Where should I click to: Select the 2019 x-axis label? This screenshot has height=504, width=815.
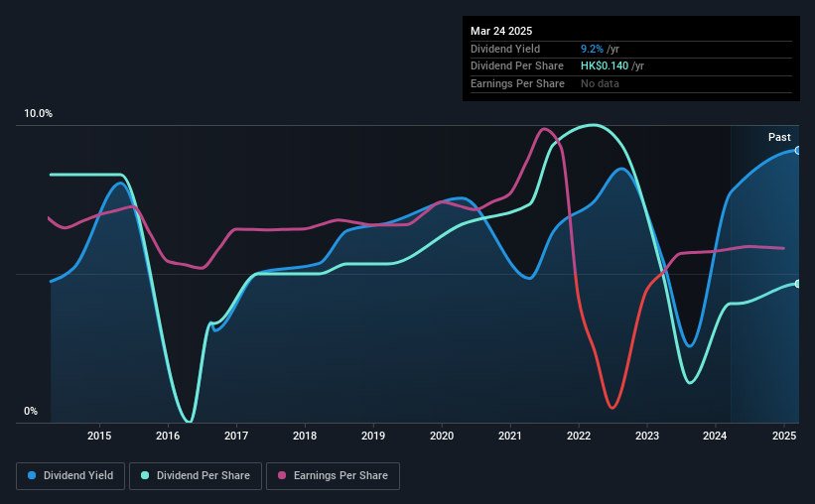373,436
